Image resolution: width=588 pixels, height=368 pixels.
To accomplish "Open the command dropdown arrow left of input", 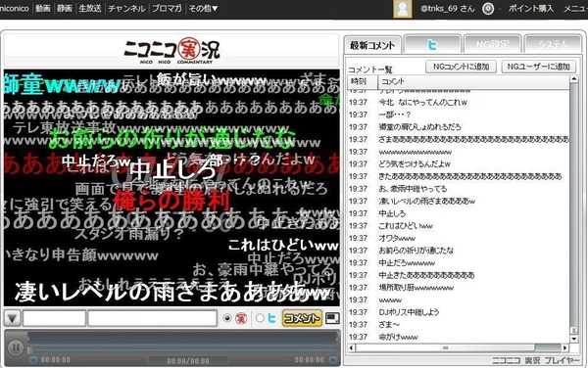I will tap(13, 319).
